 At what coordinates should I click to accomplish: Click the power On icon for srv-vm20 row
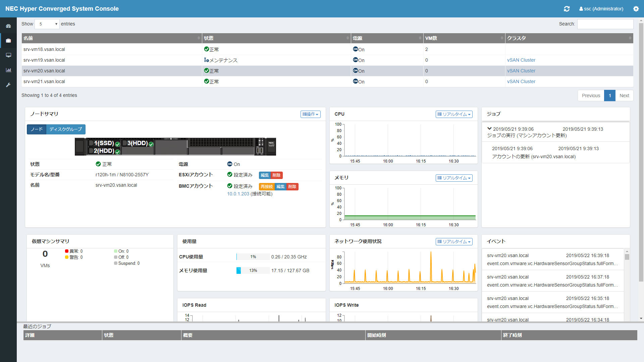tap(355, 70)
